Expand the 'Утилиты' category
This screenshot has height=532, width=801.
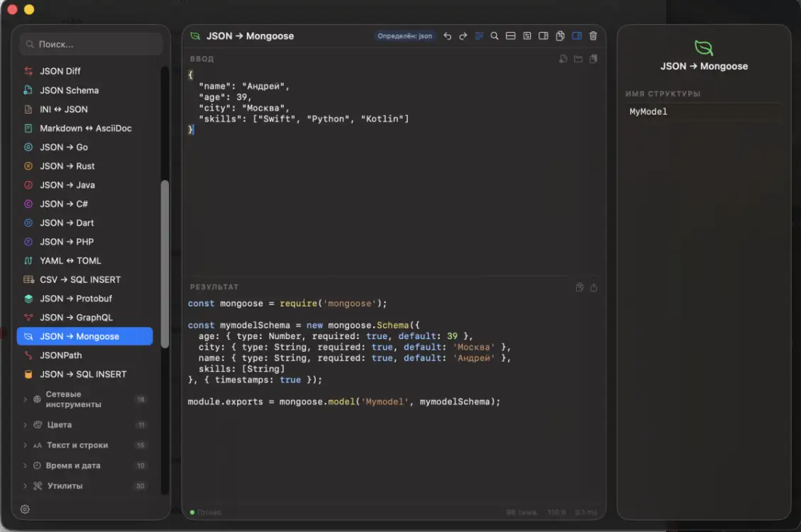point(85,486)
